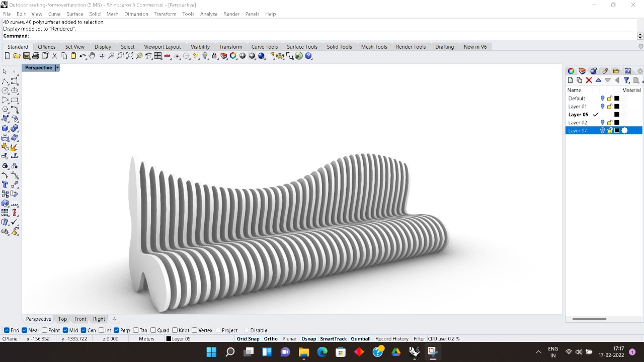Expand the command history scroll arrows
The image size is (644, 362).
(x=640, y=36)
